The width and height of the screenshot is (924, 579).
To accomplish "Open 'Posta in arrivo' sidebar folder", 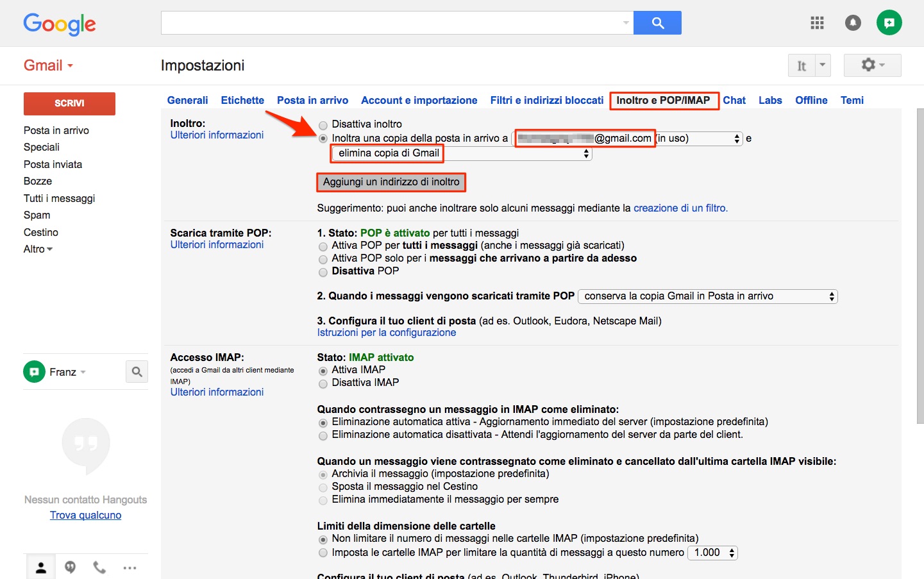I will coord(56,130).
